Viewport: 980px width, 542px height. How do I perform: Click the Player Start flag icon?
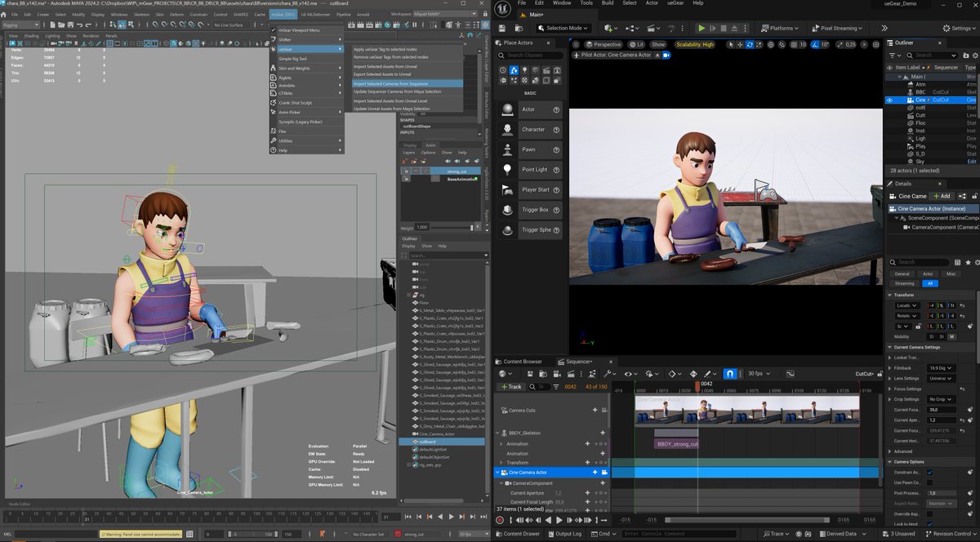pos(508,189)
